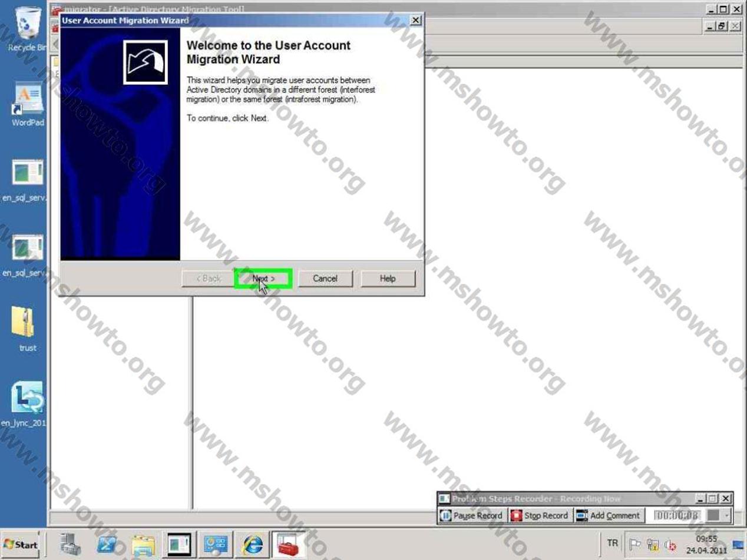This screenshot has height=560, width=747.
Task: Add Comment in Problem Steps Recorder
Action: click(608, 515)
